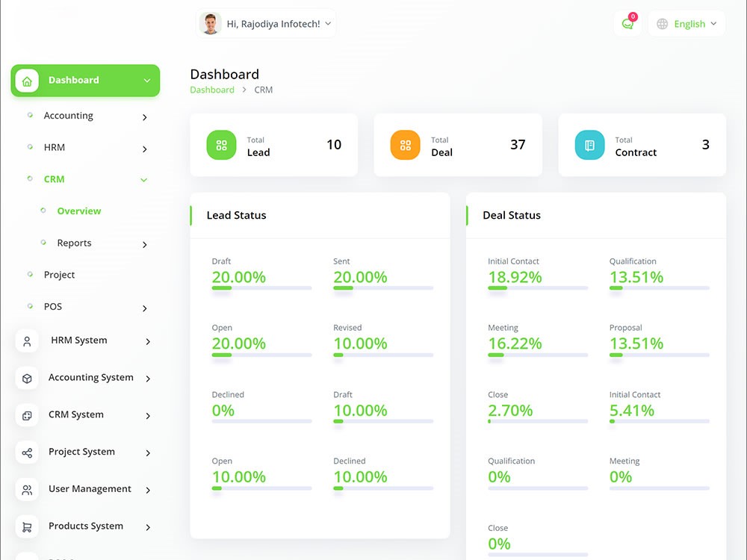Expand User Management arrow

pos(148,490)
